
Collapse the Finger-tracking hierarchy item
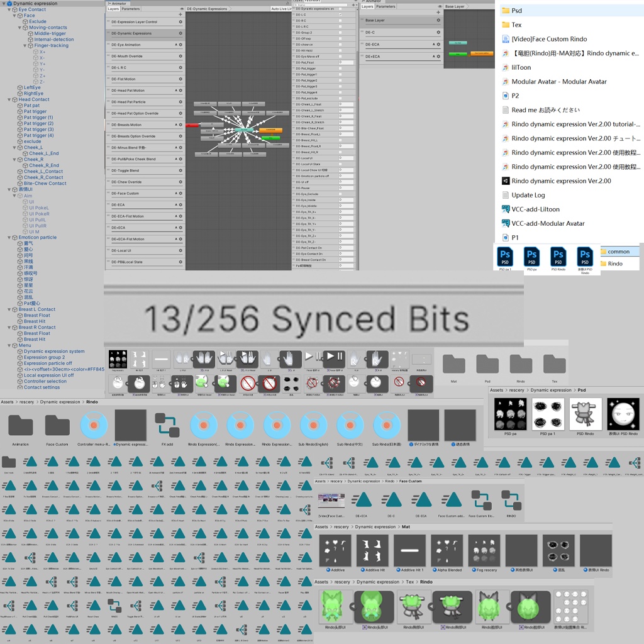(x=25, y=45)
